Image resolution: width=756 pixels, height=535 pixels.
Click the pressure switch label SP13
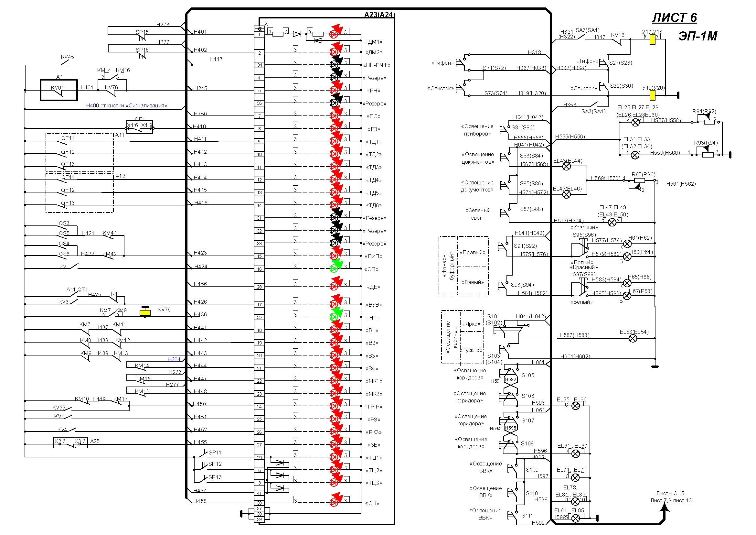coord(215,477)
